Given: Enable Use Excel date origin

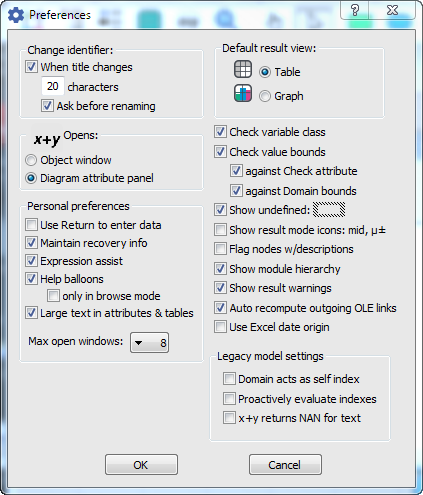Looking at the screenshot, I should (x=220, y=327).
